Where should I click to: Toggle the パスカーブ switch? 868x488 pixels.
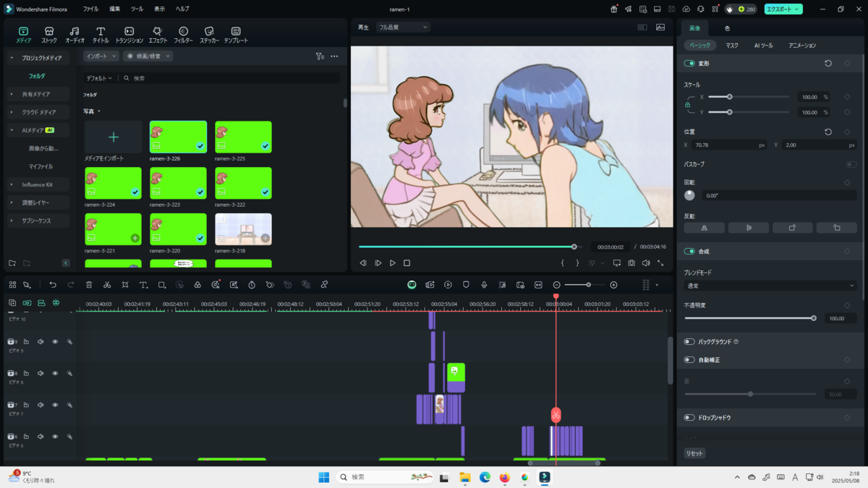851,164
